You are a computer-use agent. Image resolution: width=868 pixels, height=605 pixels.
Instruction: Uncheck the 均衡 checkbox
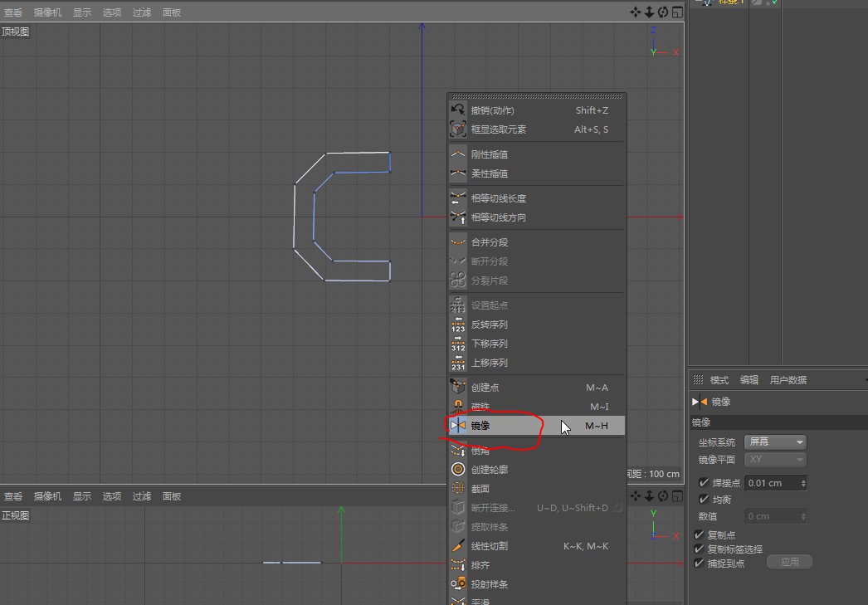pyautogui.click(x=704, y=500)
